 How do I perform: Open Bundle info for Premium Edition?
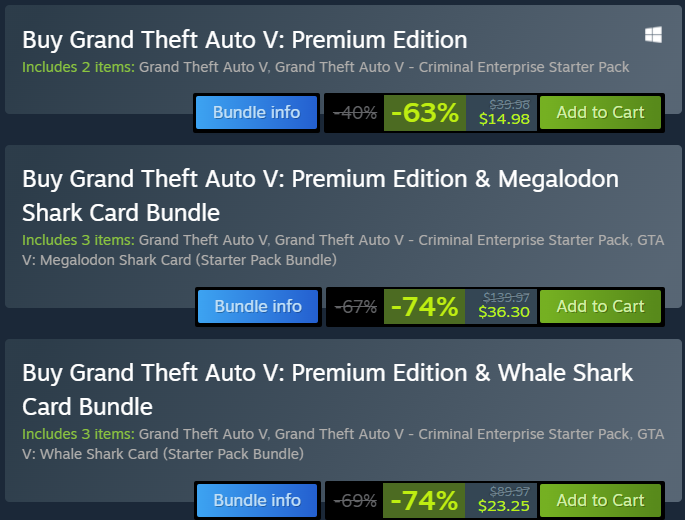point(257,113)
